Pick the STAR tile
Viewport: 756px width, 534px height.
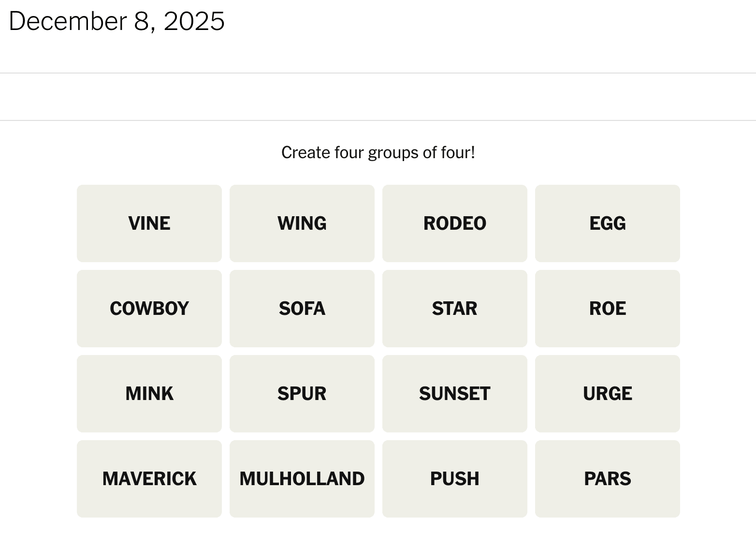click(454, 309)
